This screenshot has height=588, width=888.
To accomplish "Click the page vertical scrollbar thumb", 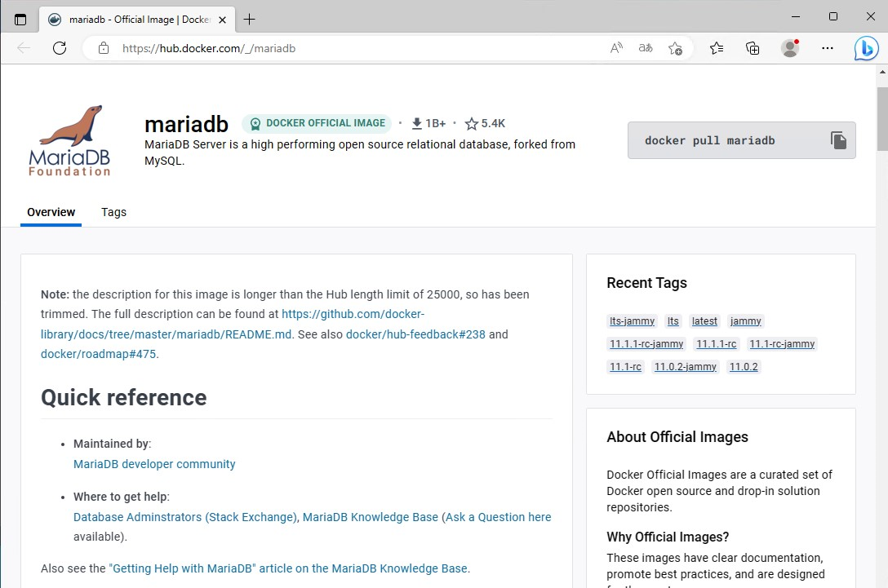I will (881, 119).
